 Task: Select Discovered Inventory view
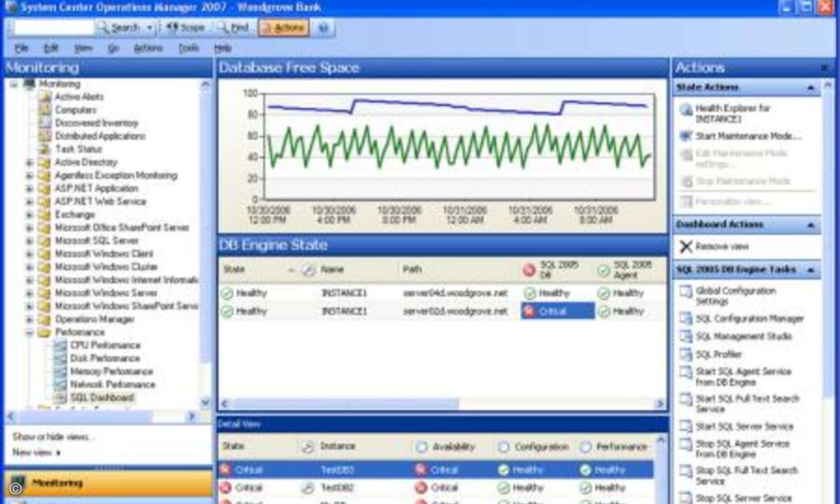coord(97,123)
